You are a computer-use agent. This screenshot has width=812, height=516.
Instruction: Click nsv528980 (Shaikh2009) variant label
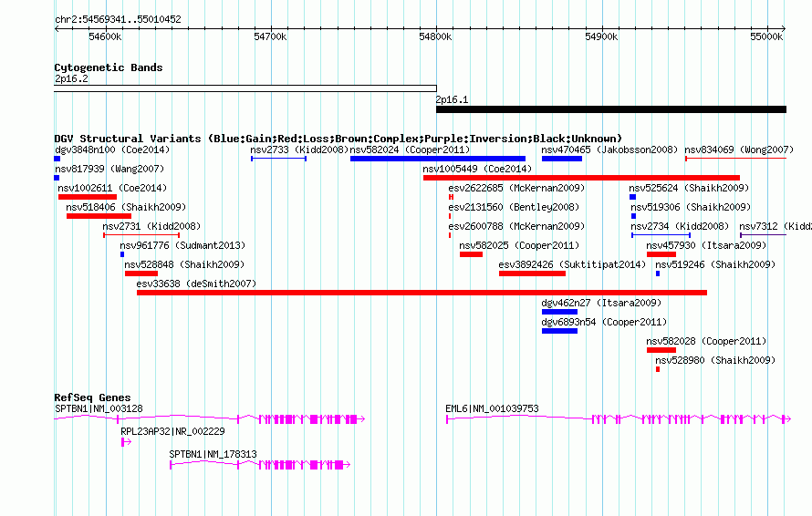pyautogui.click(x=715, y=360)
